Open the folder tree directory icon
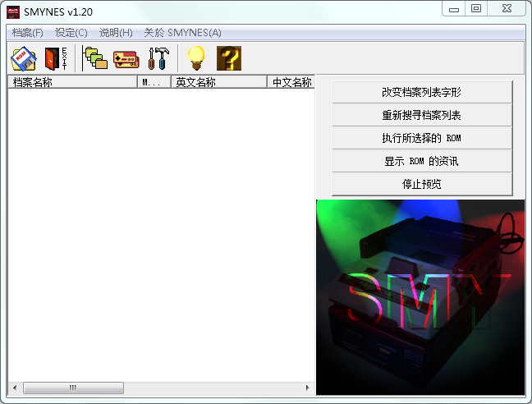This screenshot has height=404, width=532. click(x=95, y=58)
